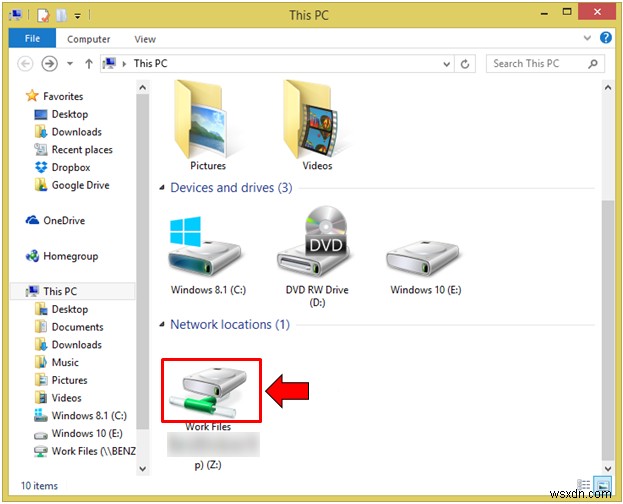623x504 pixels.
Task: Open the File menu
Action: coord(32,39)
